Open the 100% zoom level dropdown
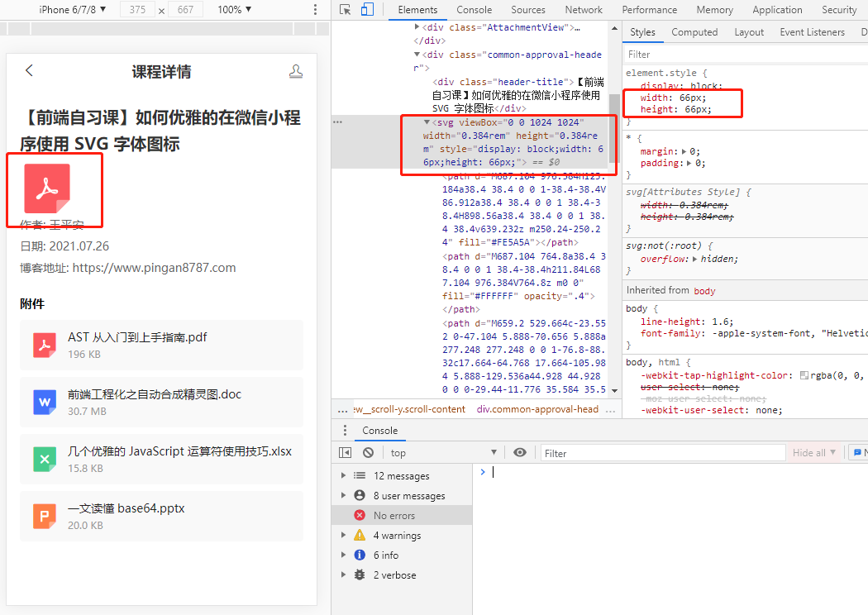 tap(235, 9)
